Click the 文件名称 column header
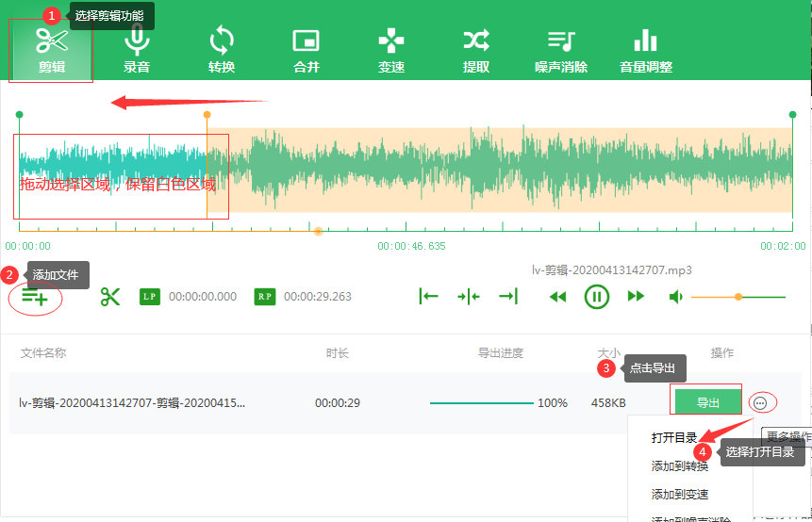The image size is (812, 522). click(x=43, y=352)
